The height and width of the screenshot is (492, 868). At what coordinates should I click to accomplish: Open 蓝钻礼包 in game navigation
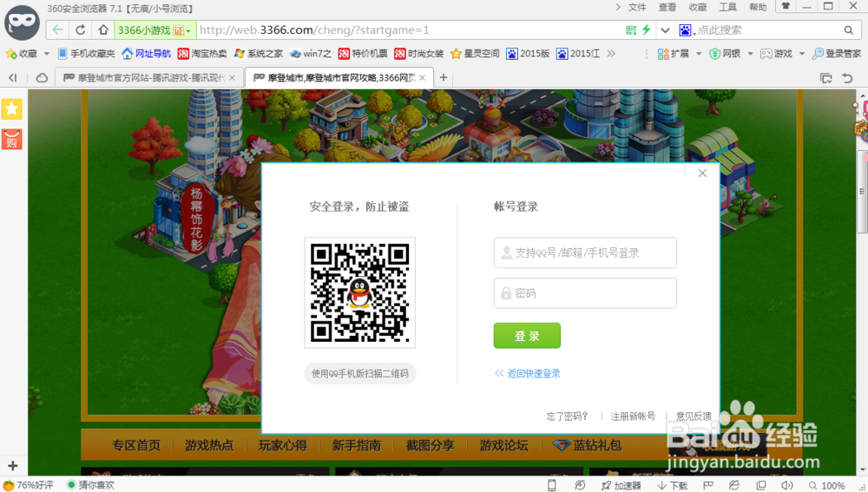point(588,445)
